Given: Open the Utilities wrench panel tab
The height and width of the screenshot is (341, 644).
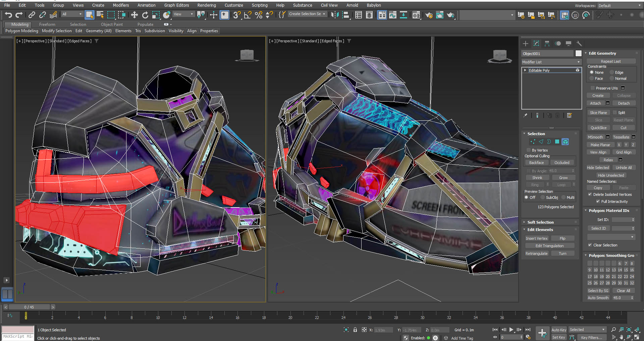Looking at the screenshot, I should pyautogui.click(x=579, y=44).
